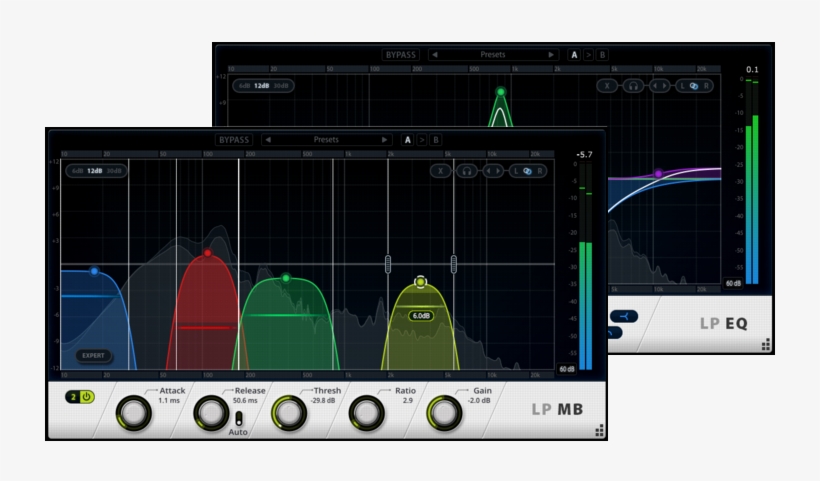
Task: Select the red band node in LP MB
Action: [x=208, y=253]
